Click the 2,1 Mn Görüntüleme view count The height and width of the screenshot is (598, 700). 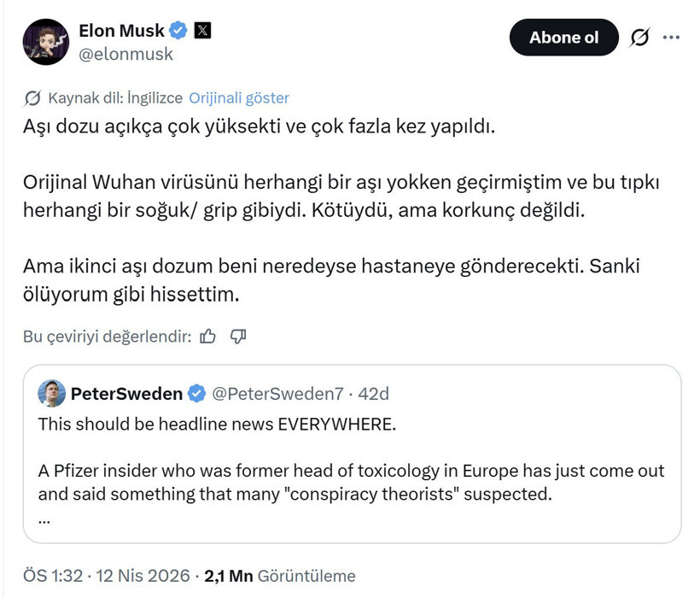pyautogui.click(x=280, y=576)
